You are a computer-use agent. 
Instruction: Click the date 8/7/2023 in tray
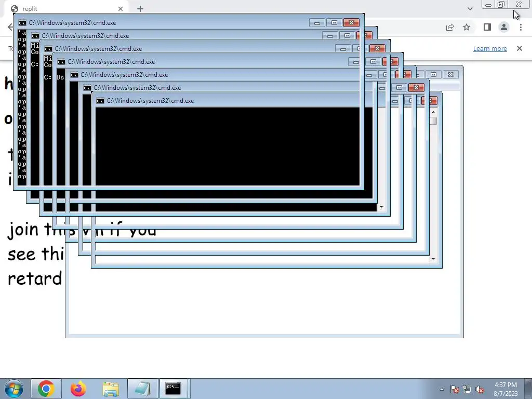[506, 394]
